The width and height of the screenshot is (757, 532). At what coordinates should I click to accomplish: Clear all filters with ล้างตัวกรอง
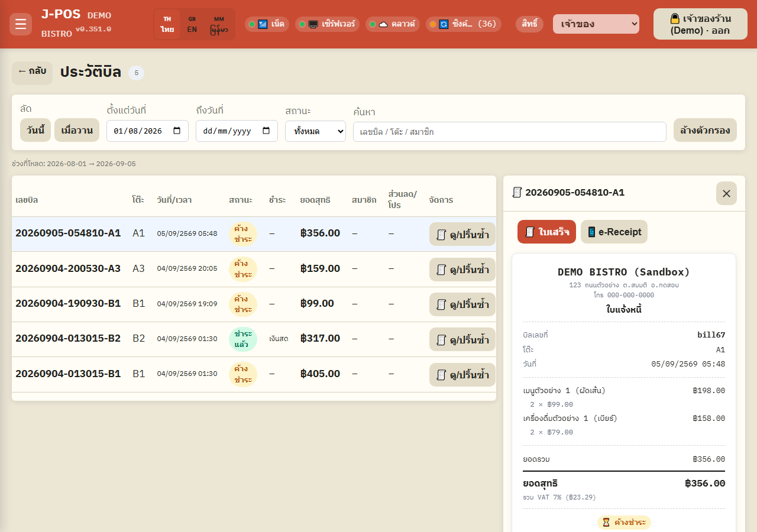point(705,130)
